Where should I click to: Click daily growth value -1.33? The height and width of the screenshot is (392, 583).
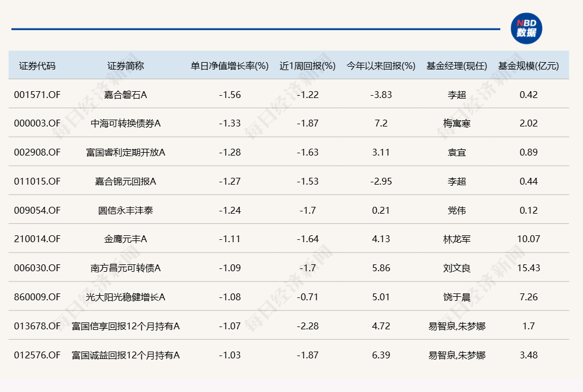click(x=230, y=124)
